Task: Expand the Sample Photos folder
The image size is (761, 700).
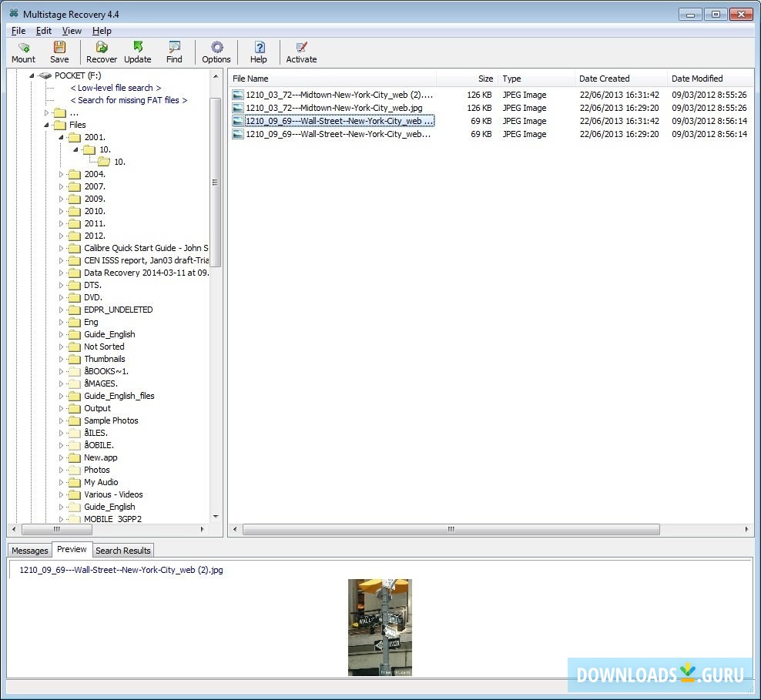Action: (62, 420)
